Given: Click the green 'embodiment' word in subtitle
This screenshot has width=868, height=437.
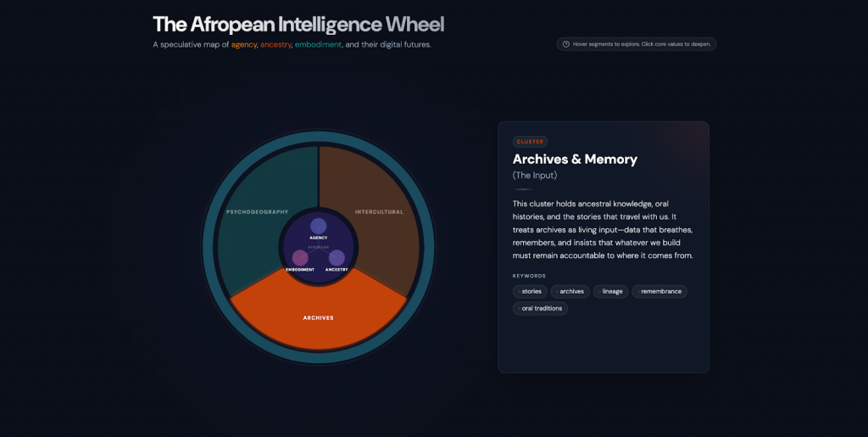Looking at the screenshot, I should coord(318,44).
